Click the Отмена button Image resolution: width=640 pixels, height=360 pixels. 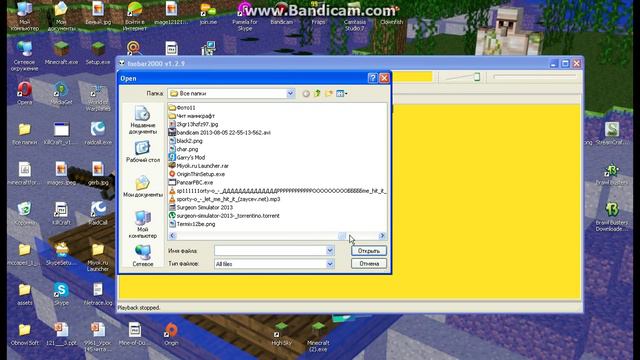click(x=369, y=264)
